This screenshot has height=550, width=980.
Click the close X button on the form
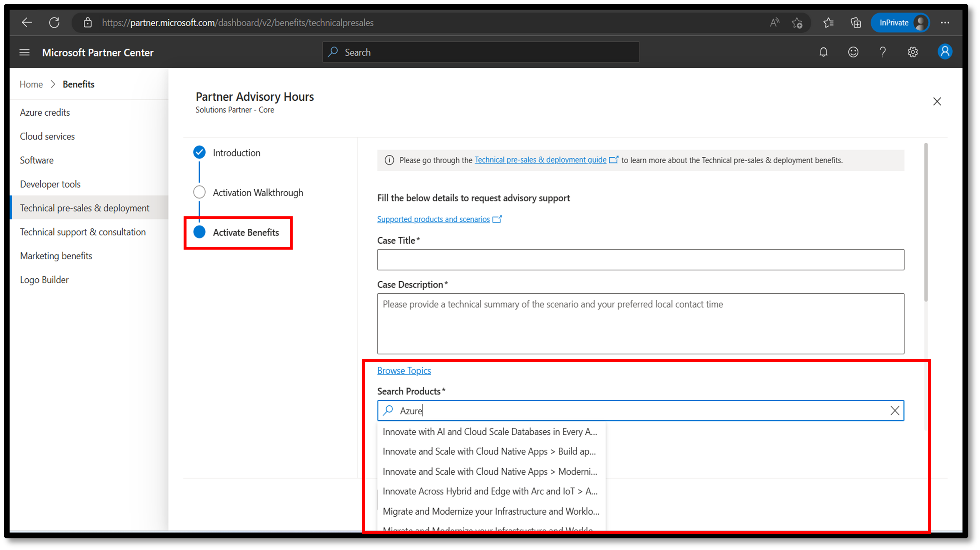tap(937, 102)
